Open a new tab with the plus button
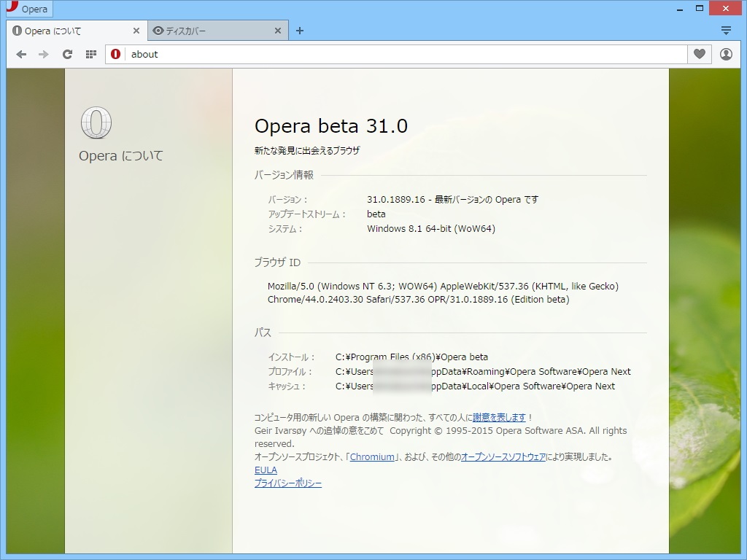This screenshot has height=560, width=747. (300, 31)
